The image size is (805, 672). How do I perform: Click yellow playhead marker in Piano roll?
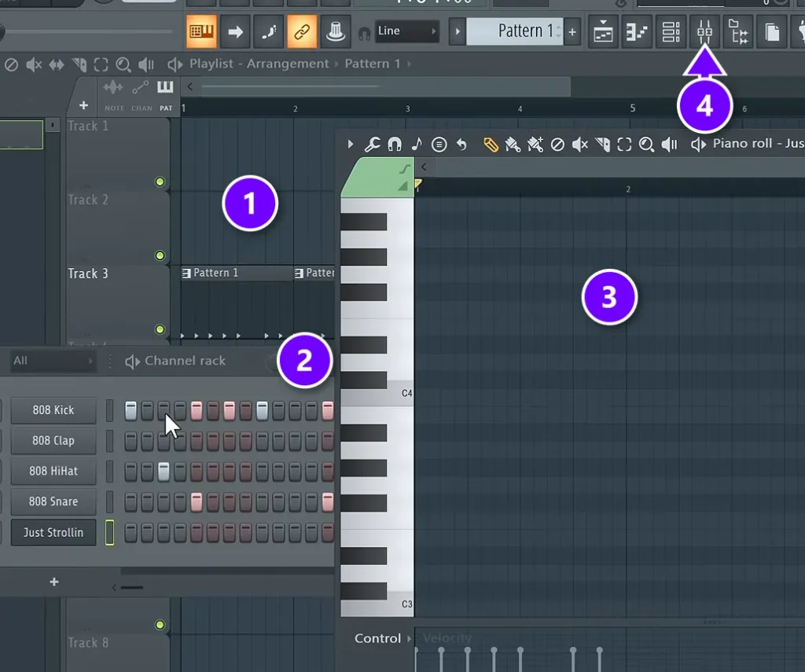click(x=418, y=184)
